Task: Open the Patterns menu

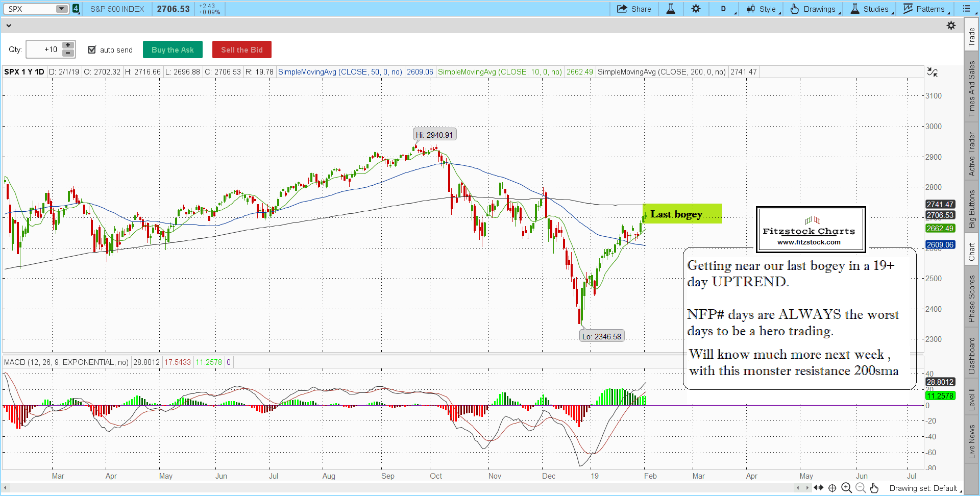Action: (x=926, y=9)
